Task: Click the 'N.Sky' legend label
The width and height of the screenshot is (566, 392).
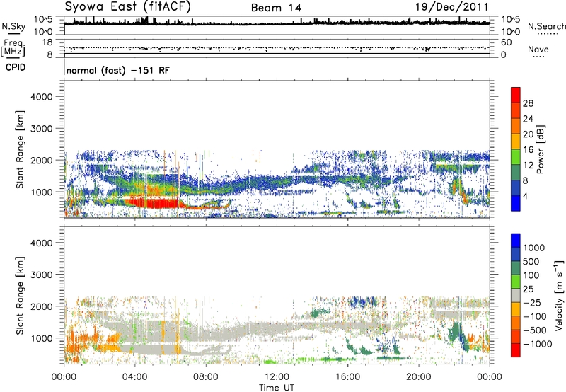Action: click(x=13, y=26)
